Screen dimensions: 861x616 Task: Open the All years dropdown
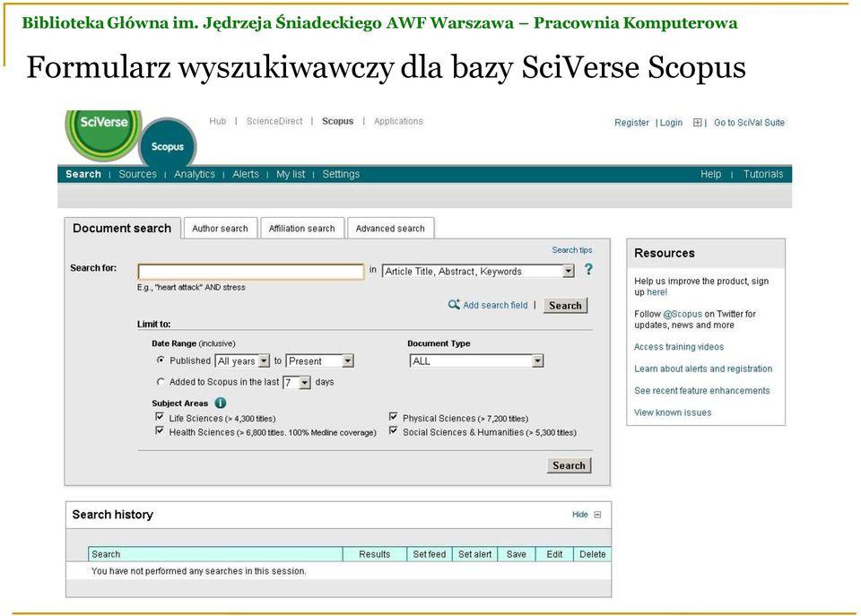(242, 360)
